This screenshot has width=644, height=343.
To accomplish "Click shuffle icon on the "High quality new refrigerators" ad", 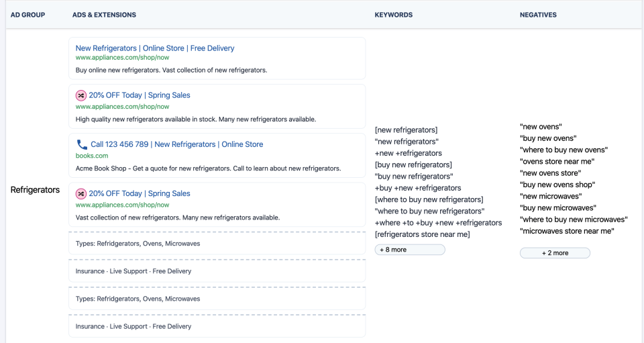I will [80, 95].
